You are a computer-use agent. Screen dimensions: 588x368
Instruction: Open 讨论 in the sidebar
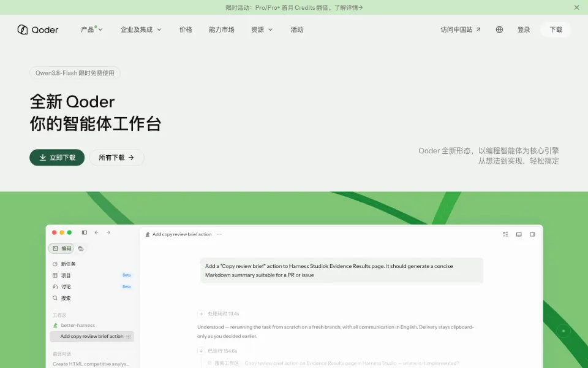click(92, 286)
